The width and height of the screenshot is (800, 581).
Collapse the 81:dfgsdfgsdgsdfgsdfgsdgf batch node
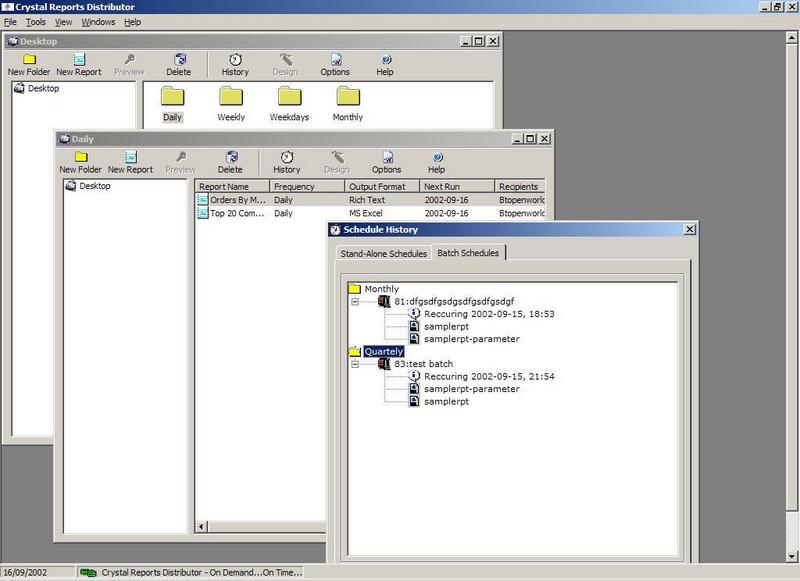[355, 301]
